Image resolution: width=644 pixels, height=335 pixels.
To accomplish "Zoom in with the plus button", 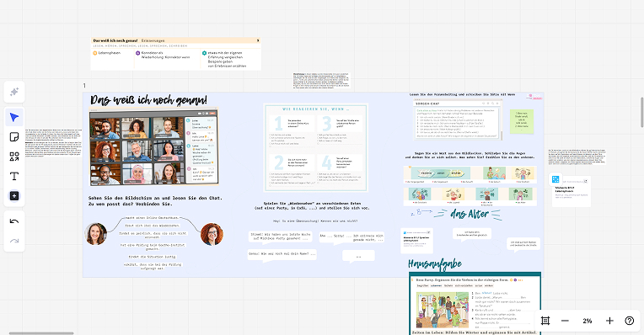I will 609,321.
